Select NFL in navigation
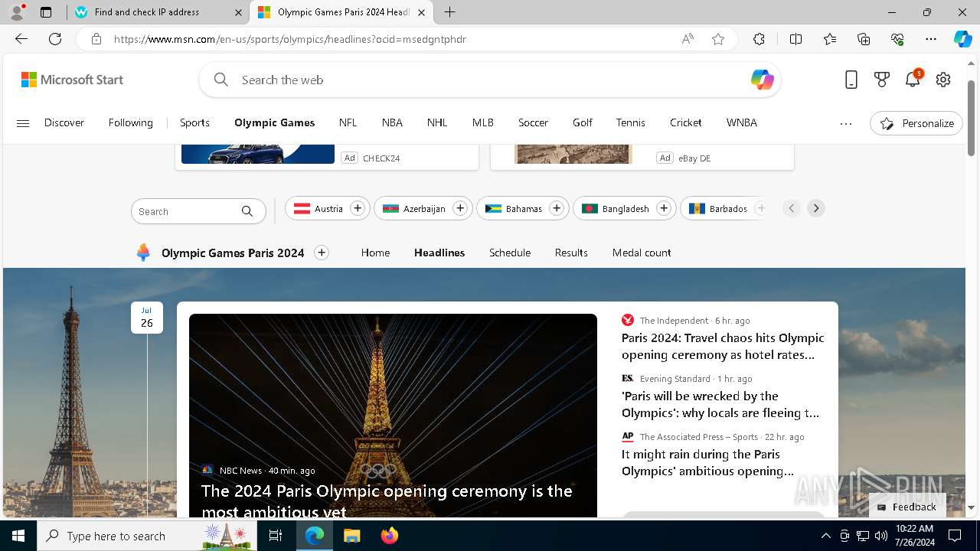980x551 pixels. 348,122
